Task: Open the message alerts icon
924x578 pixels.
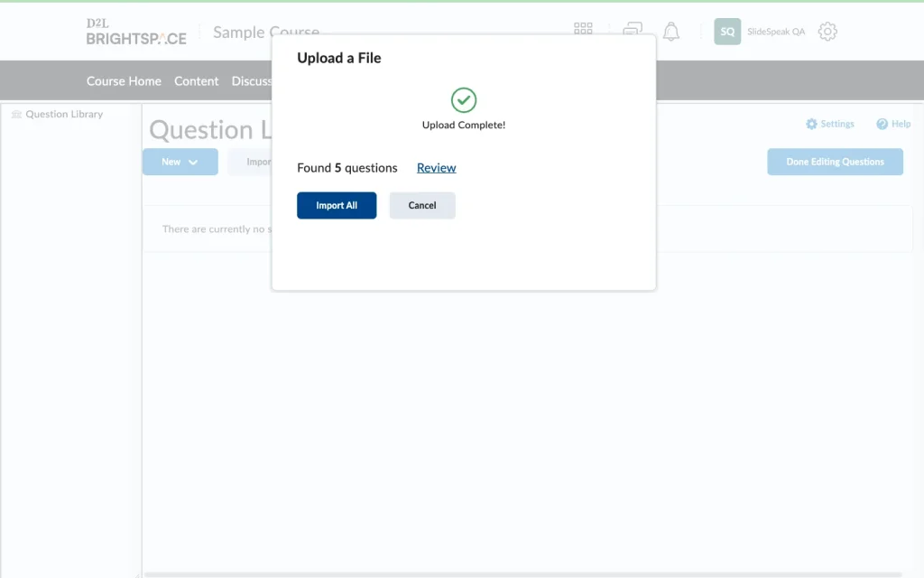Action: 633,30
